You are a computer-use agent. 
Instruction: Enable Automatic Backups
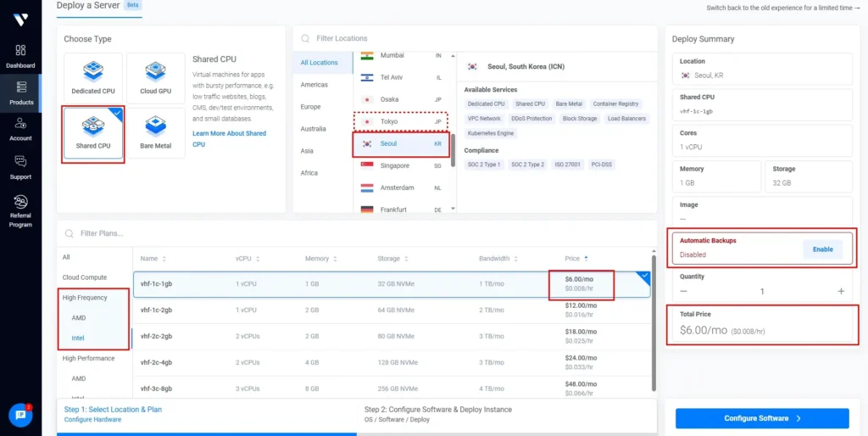(822, 249)
